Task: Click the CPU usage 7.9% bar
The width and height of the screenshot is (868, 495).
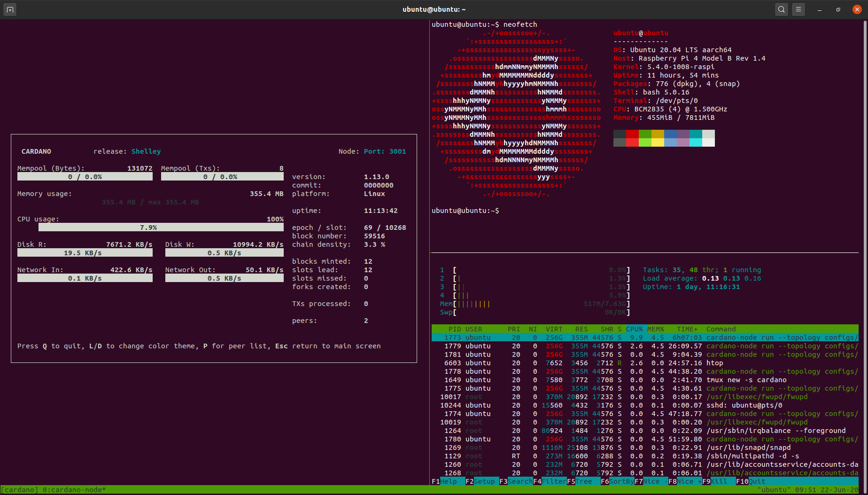Action: coord(161,228)
